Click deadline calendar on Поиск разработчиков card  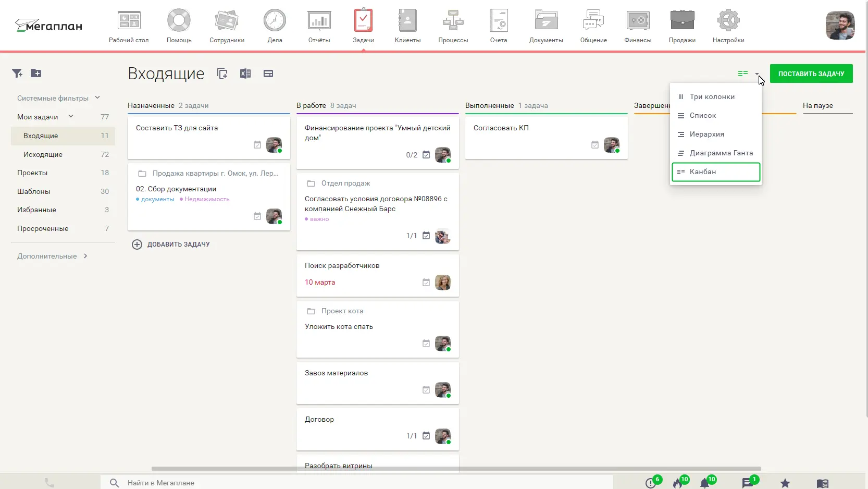click(426, 283)
